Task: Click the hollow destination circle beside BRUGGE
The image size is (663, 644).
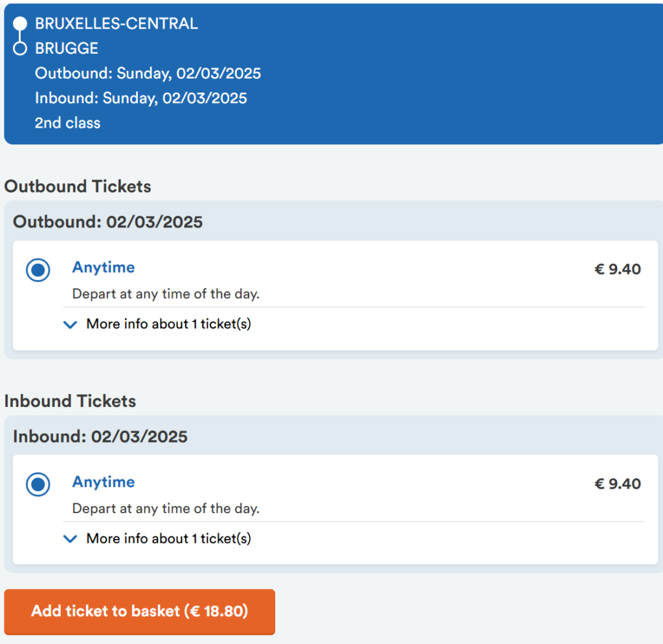Action: [20, 49]
